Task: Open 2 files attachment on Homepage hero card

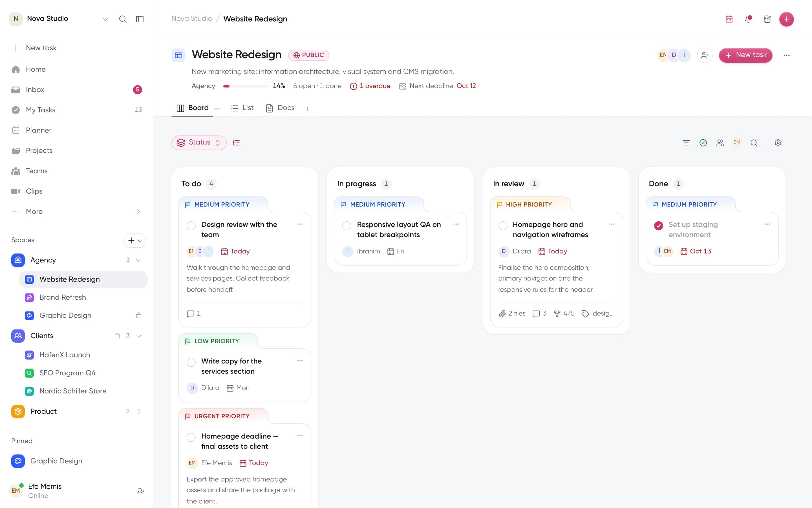Action: (512, 314)
